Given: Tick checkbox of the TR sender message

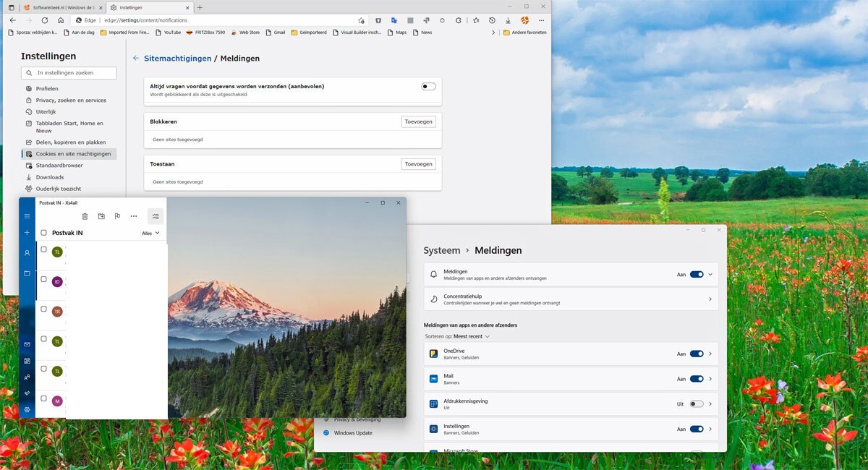Looking at the screenshot, I should [43, 309].
